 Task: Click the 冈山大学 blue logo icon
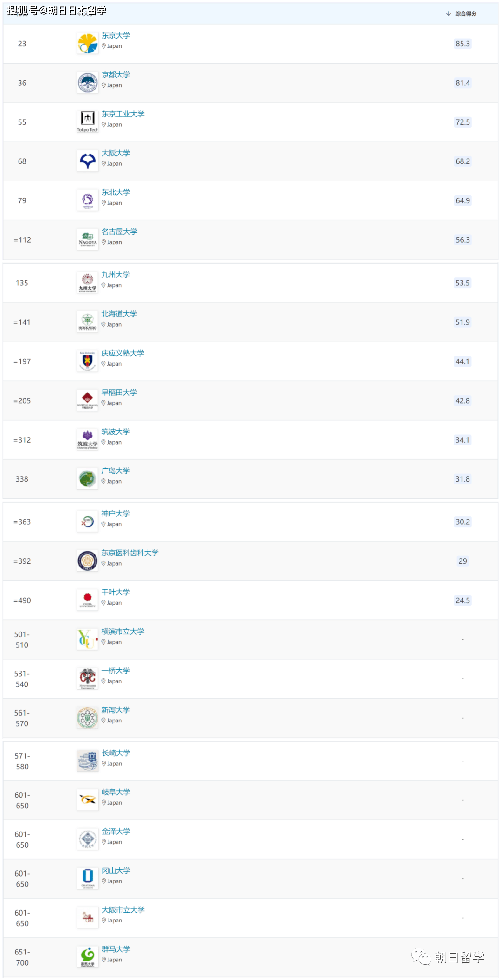[x=88, y=878]
